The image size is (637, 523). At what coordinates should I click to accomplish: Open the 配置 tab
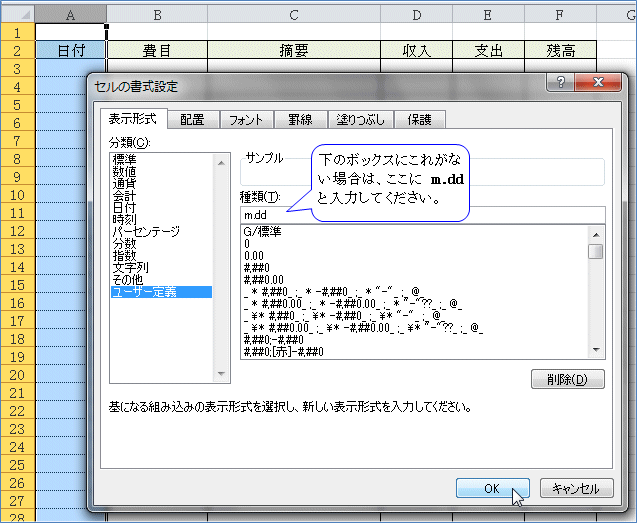click(x=192, y=120)
